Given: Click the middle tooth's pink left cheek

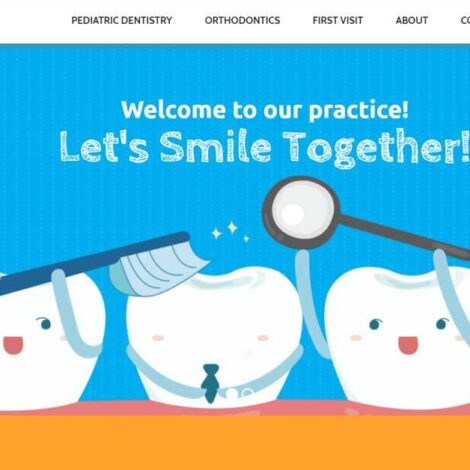Looking at the screenshot, I should point(158,338).
